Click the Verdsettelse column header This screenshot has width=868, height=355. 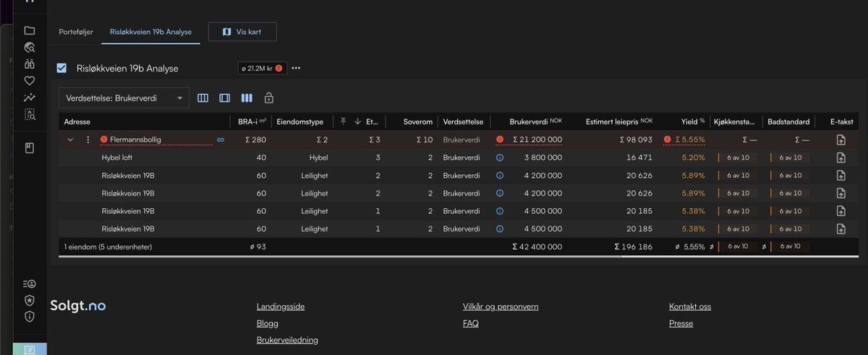[x=462, y=121]
